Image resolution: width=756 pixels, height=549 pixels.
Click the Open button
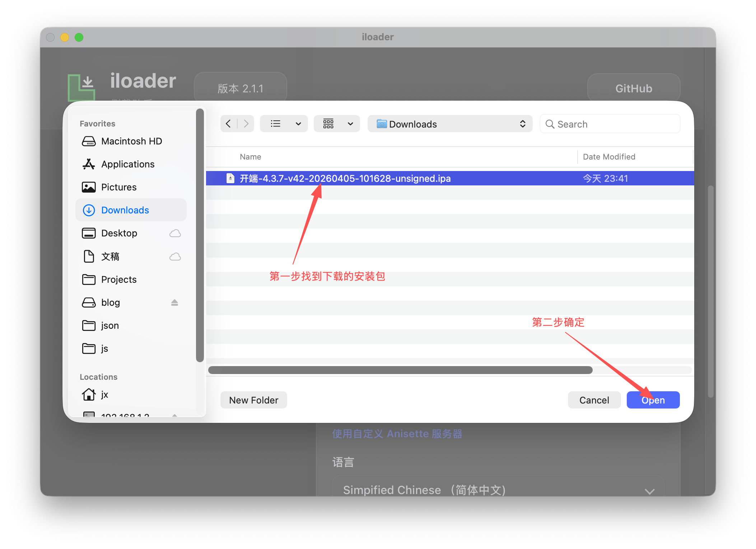pos(653,400)
